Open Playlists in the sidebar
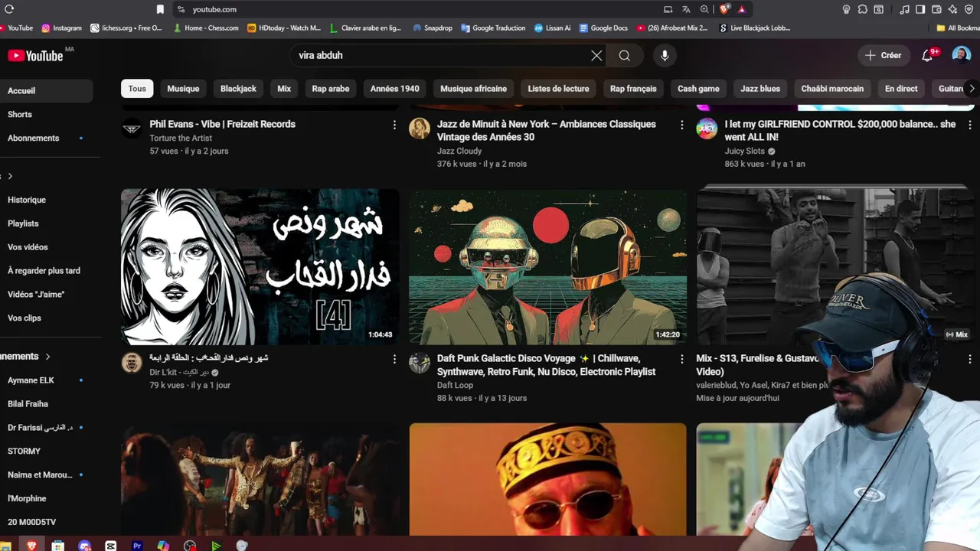Viewport: 980px width, 551px height. pyautogui.click(x=46, y=223)
